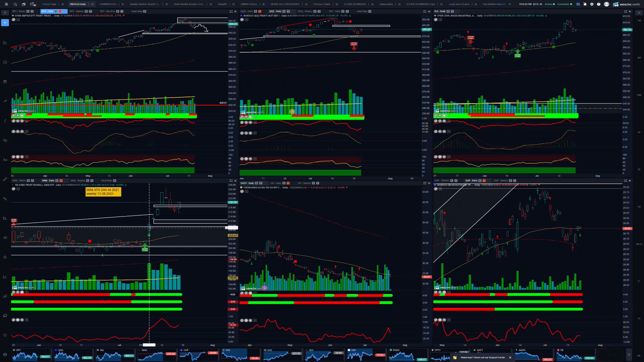Switch to the COMMODITIES workspace tab
The width and height of the screenshot is (644, 362).
point(108,4)
